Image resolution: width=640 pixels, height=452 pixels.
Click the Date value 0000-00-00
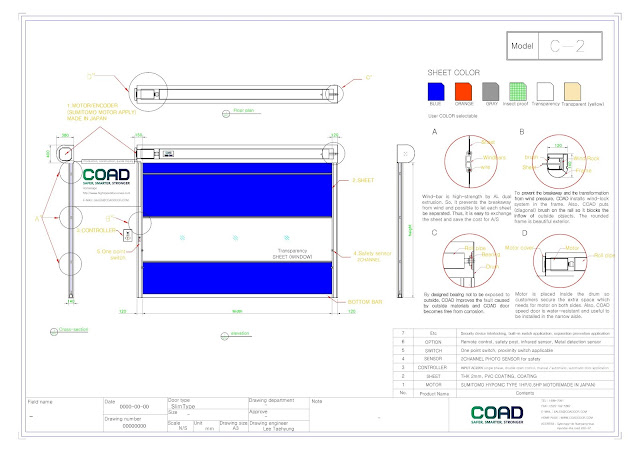(134, 407)
